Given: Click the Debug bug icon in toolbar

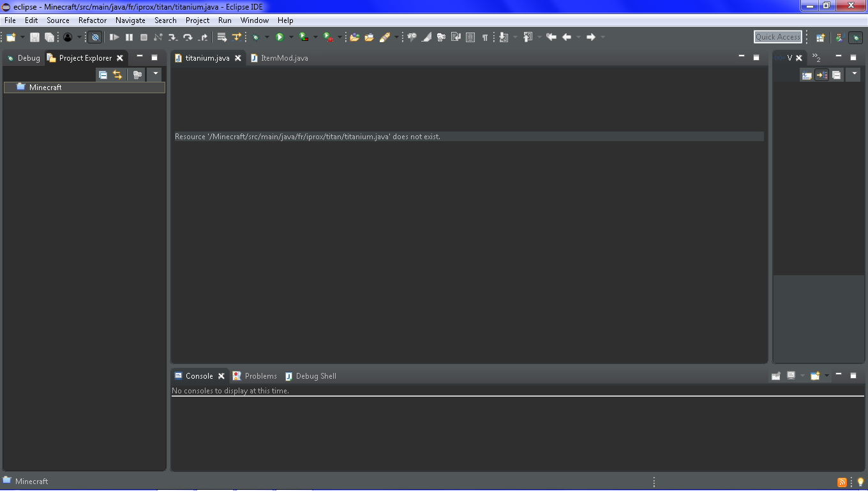Looking at the screenshot, I should [x=255, y=38].
